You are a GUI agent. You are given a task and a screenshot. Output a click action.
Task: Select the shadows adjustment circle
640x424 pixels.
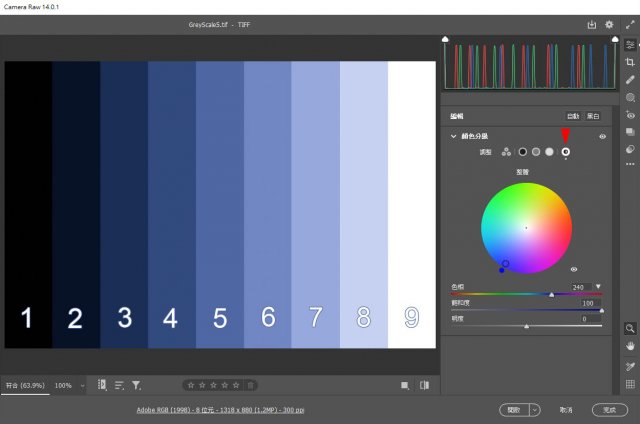pyautogui.click(x=522, y=152)
